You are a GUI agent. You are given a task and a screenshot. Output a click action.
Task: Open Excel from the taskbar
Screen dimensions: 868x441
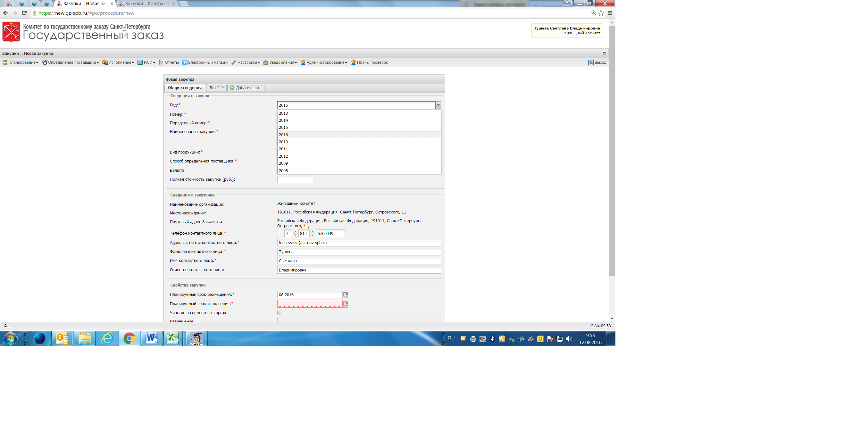pos(173,338)
